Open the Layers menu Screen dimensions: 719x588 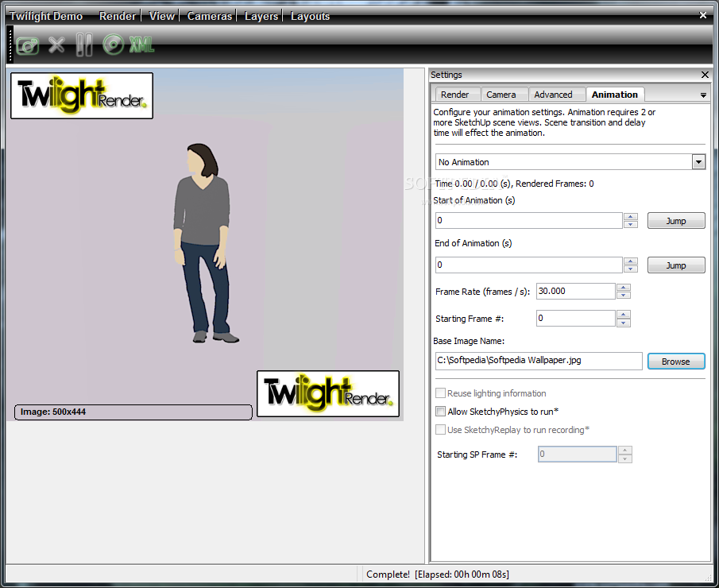tap(261, 16)
